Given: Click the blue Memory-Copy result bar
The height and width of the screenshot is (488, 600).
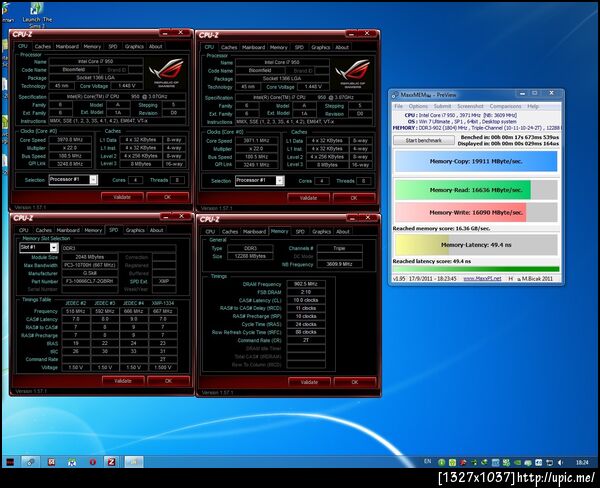Looking at the screenshot, I should (x=476, y=161).
